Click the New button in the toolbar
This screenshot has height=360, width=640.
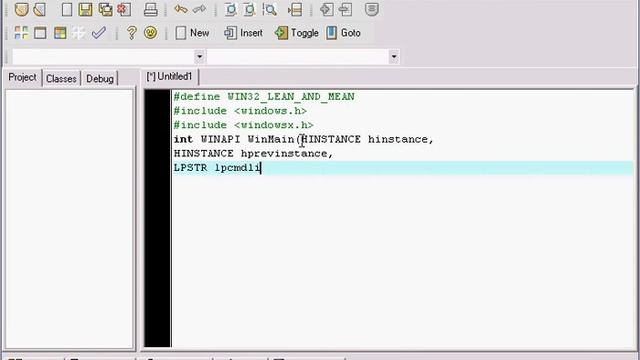192,33
